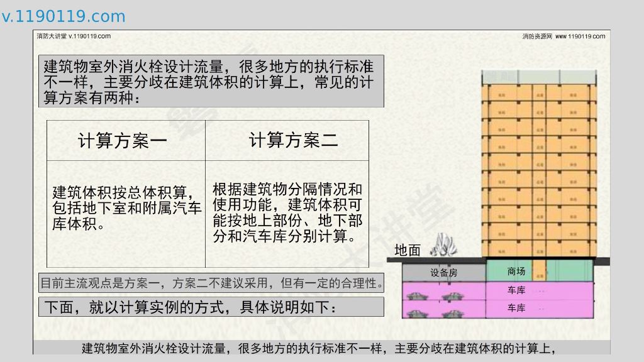Click the subtitle caption at the bottom

point(319,348)
